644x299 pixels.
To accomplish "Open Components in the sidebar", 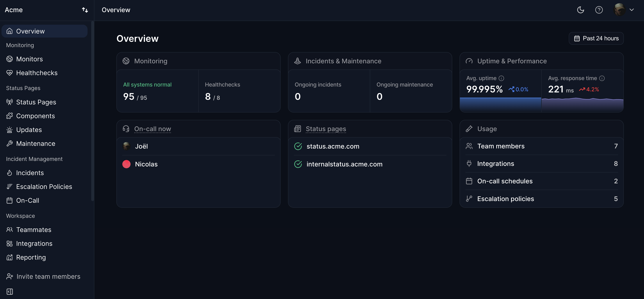I will click(45, 116).
